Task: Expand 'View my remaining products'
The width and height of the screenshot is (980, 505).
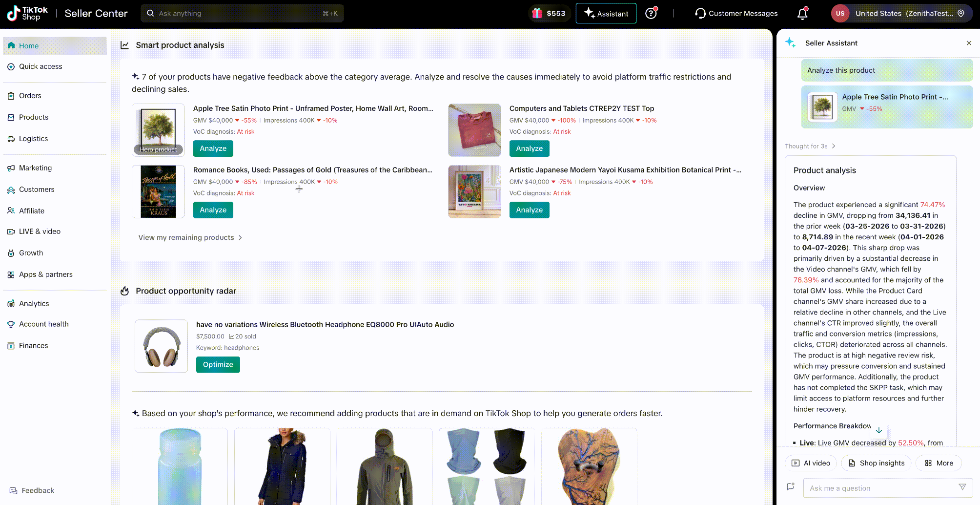Action: [190, 237]
